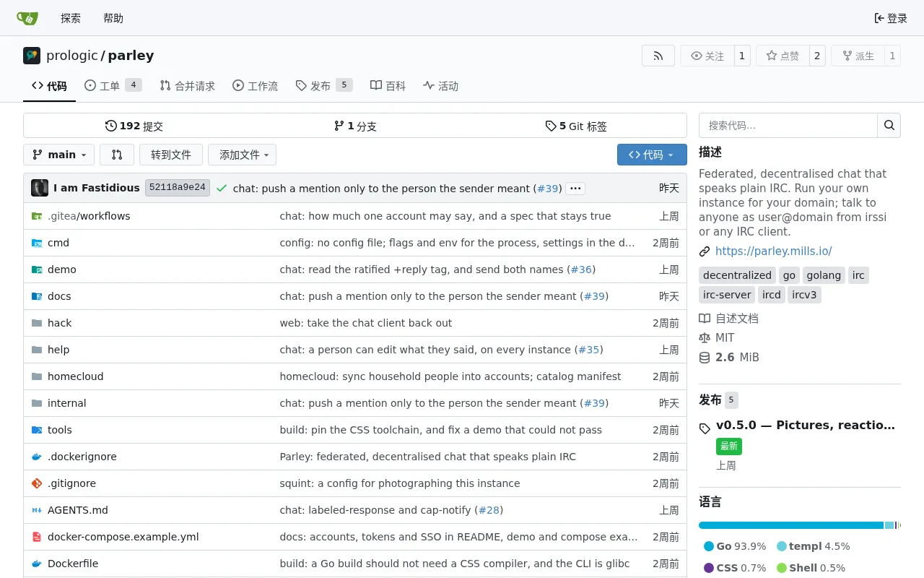
Task: Switch to the 百科 wiki tab
Action: [x=388, y=86]
